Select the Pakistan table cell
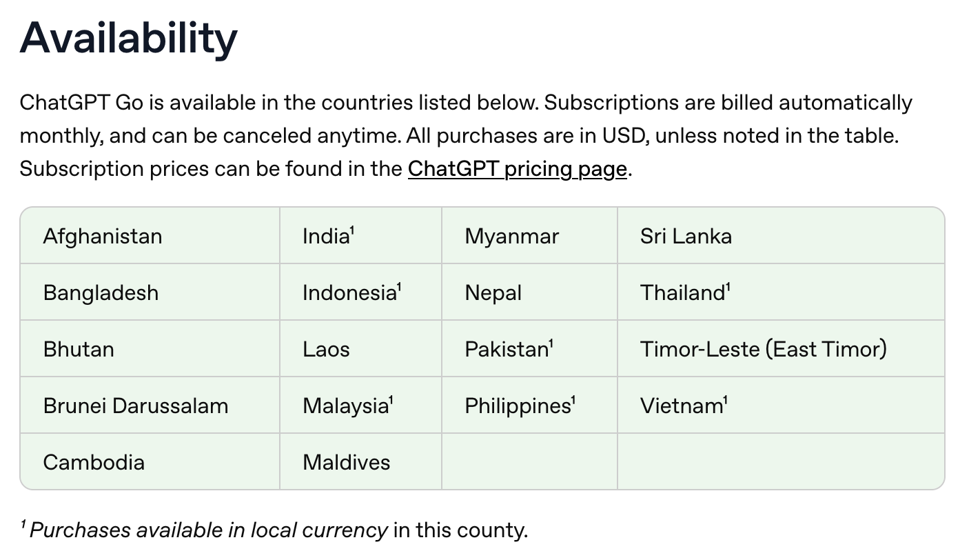Viewport: 980px width, 560px height. [x=507, y=350]
